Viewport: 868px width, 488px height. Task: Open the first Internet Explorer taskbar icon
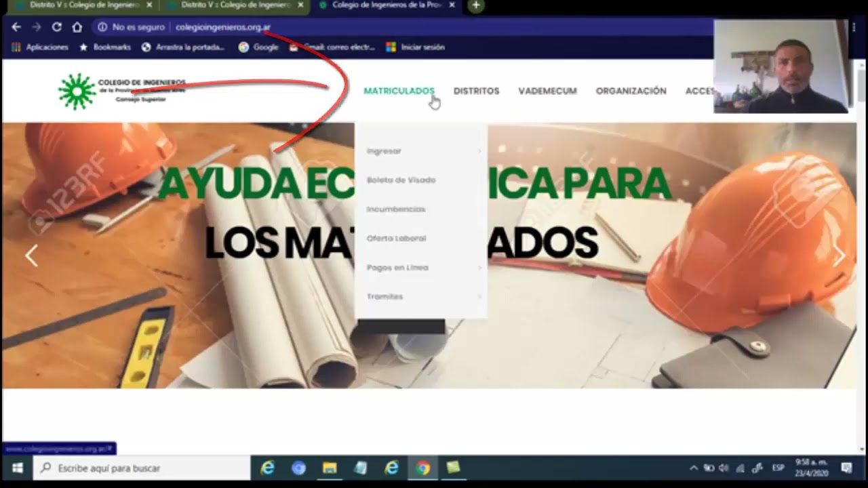(x=268, y=468)
